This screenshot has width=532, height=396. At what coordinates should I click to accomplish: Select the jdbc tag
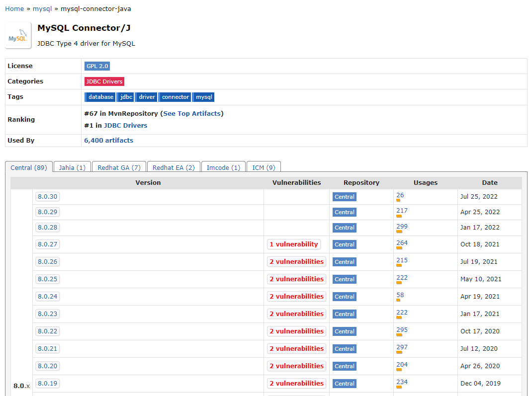(x=126, y=97)
